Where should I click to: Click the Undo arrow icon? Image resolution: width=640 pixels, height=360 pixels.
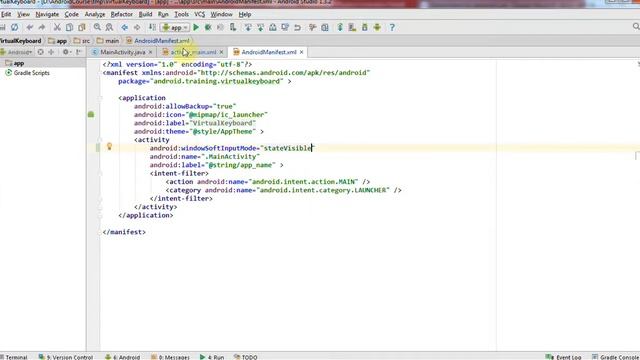click(x=29, y=27)
